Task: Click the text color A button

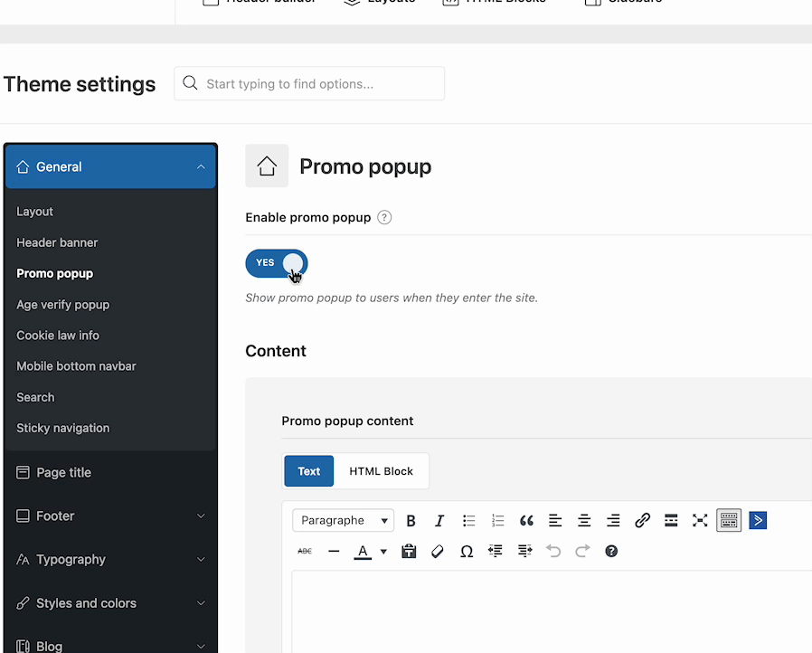Action: pyautogui.click(x=363, y=552)
